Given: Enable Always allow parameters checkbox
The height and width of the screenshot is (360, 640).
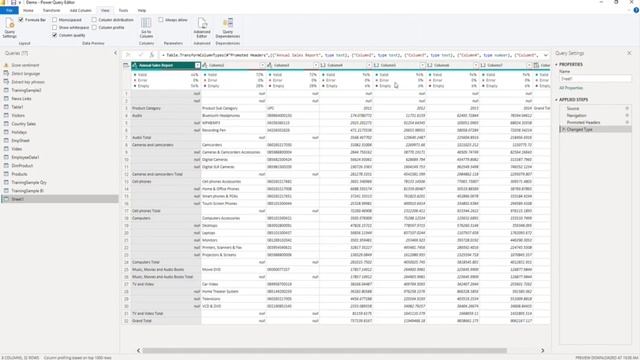Looking at the screenshot, I should (x=161, y=20).
